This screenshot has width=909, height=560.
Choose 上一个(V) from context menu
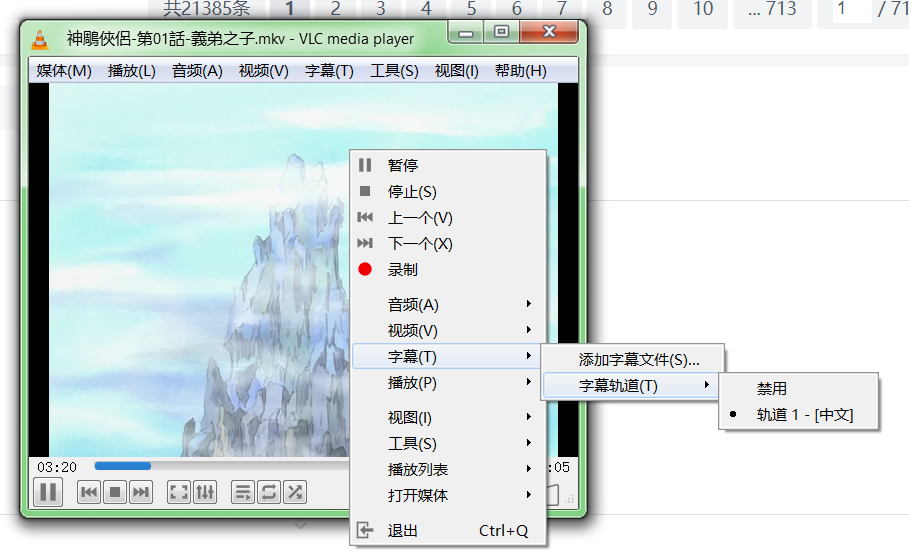[448, 217]
